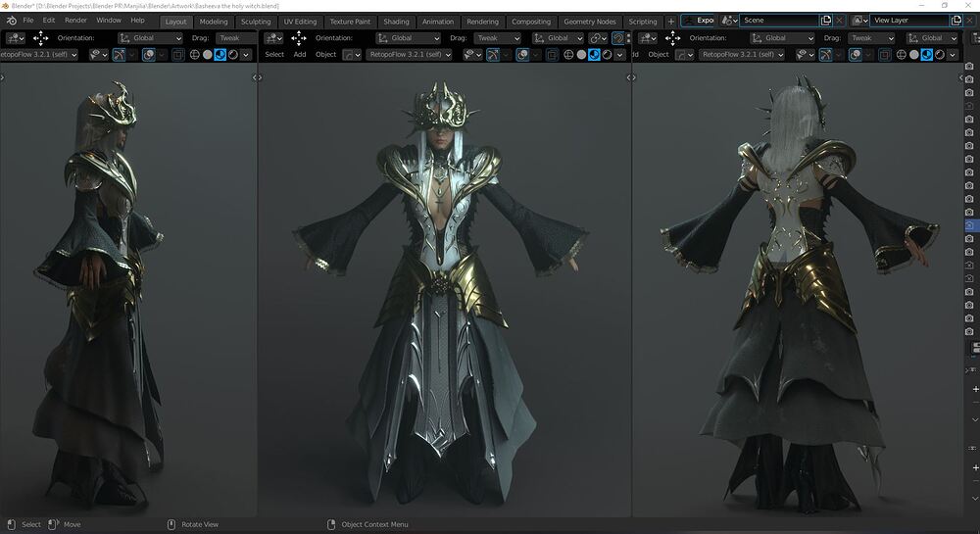The height and width of the screenshot is (534, 980).
Task: Select material preview shading in middle viewport
Action: coord(594,54)
